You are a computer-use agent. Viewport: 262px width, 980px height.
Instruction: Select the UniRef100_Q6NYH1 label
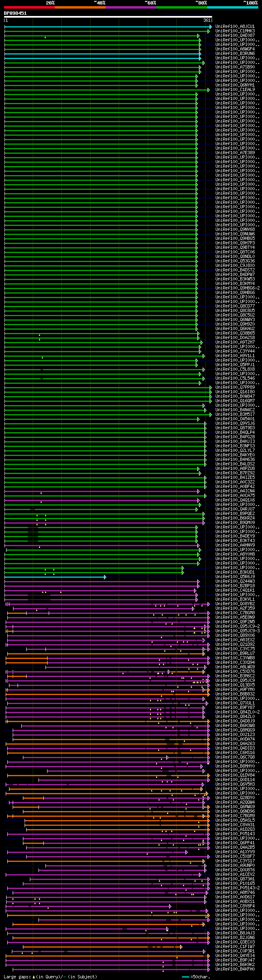[235, 85]
